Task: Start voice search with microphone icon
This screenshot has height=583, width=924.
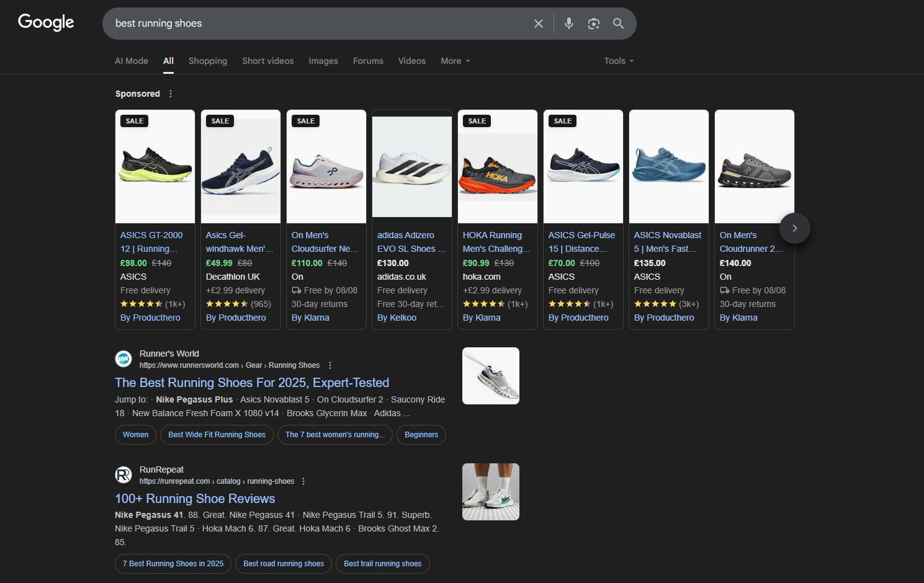Action: pyautogui.click(x=569, y=24)
